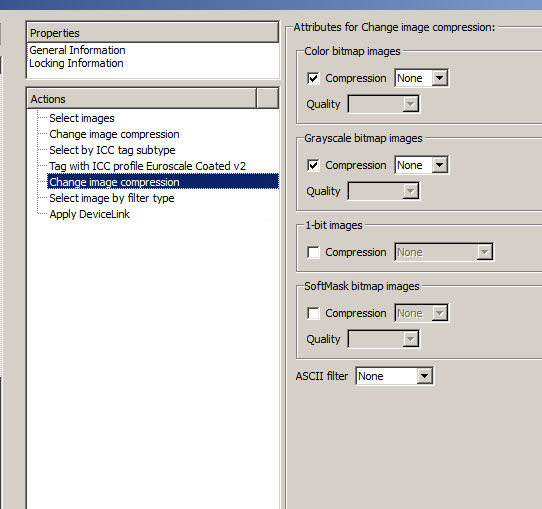Click the Actions column header
Screen dimensions: 542x509
(x=142, y=99)
